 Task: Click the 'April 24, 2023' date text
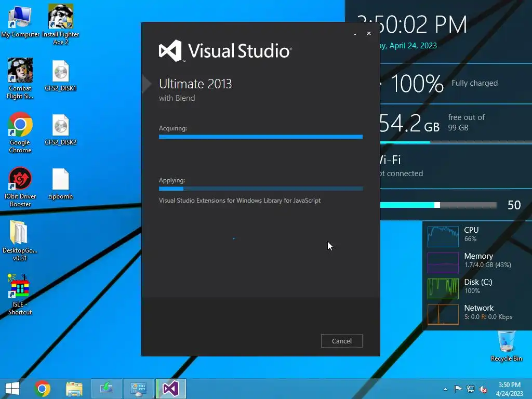(413, 46)
